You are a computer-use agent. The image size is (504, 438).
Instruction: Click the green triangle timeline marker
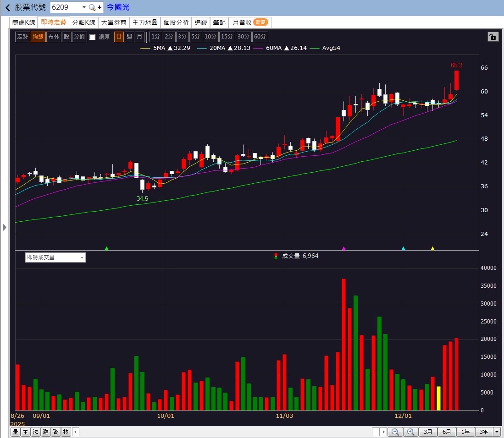107,248
